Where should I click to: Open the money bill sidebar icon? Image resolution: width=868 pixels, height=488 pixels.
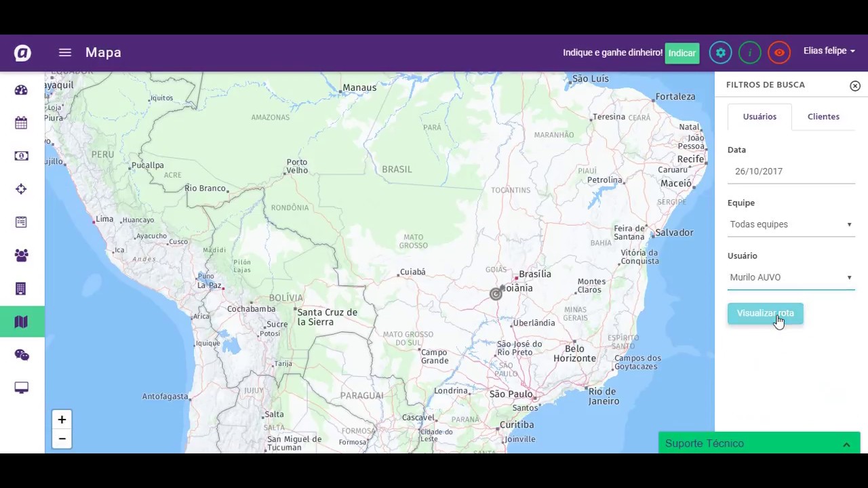[x=21, y=156]
